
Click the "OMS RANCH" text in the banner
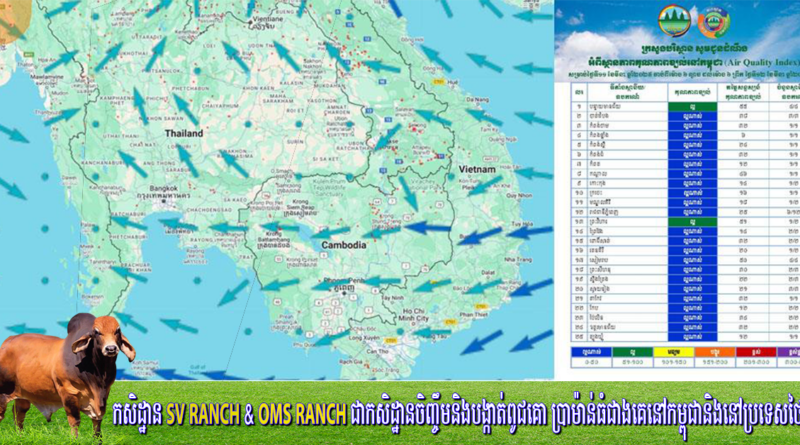pyautogui.click(x=302, y=415)
